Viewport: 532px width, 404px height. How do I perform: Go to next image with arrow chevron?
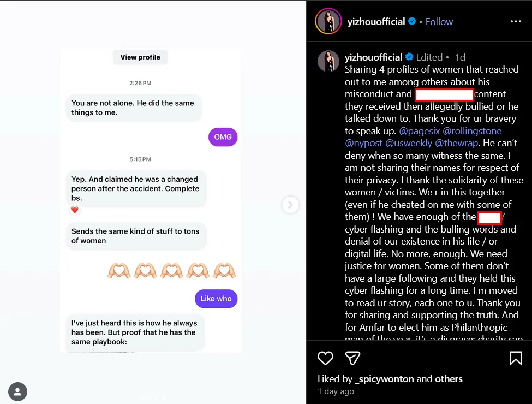point(290,205)
